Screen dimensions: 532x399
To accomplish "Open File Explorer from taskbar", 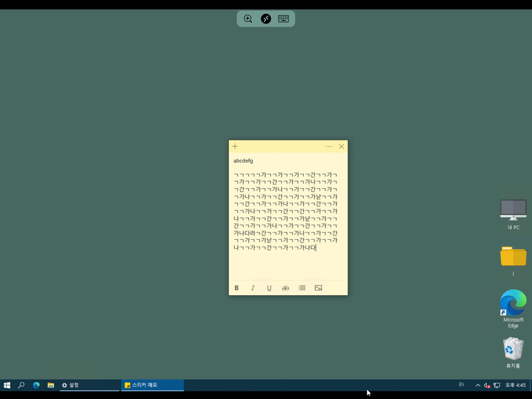I will click(x=51, y=385).
